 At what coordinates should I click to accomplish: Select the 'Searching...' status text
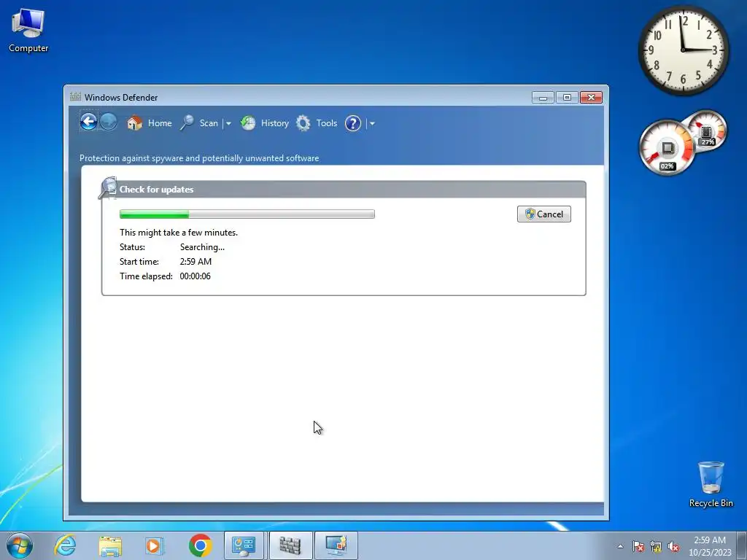pos(202,247)
